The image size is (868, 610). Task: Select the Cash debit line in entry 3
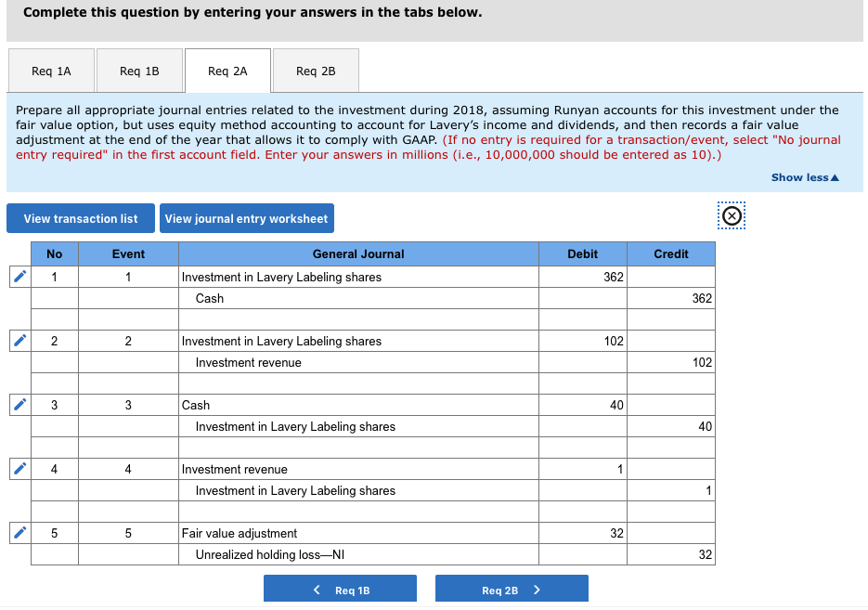pos(358,405)
